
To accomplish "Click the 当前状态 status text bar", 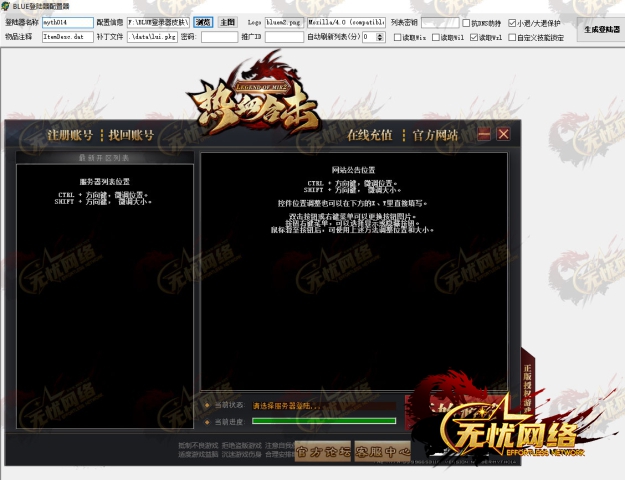I will [324, 406].
